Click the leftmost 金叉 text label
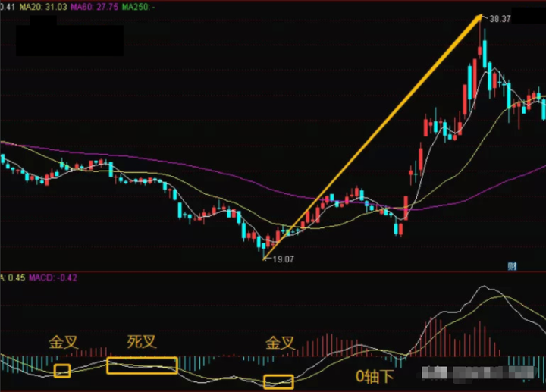Image resolution: width=546 pixels, height=392 pixels. click(x=64, y=342)
